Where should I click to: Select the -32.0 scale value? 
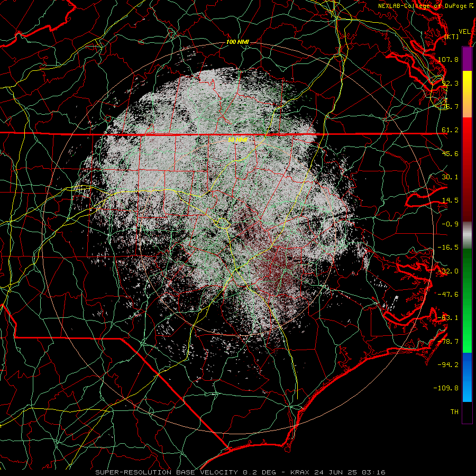(448, 271)
